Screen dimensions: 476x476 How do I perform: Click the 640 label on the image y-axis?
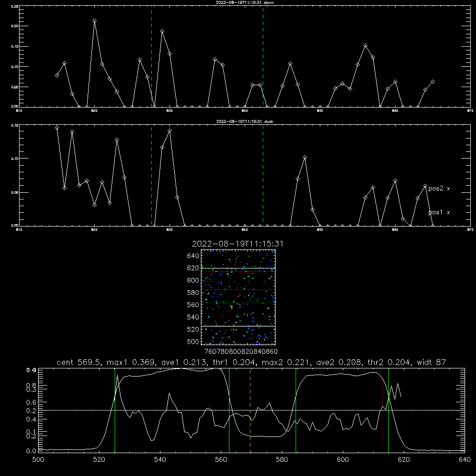193,256
